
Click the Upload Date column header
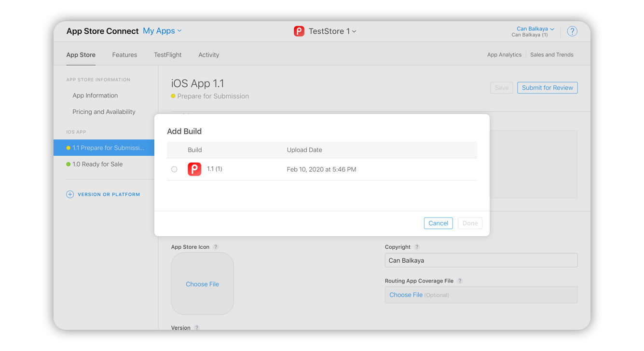[x=304, y=150]
